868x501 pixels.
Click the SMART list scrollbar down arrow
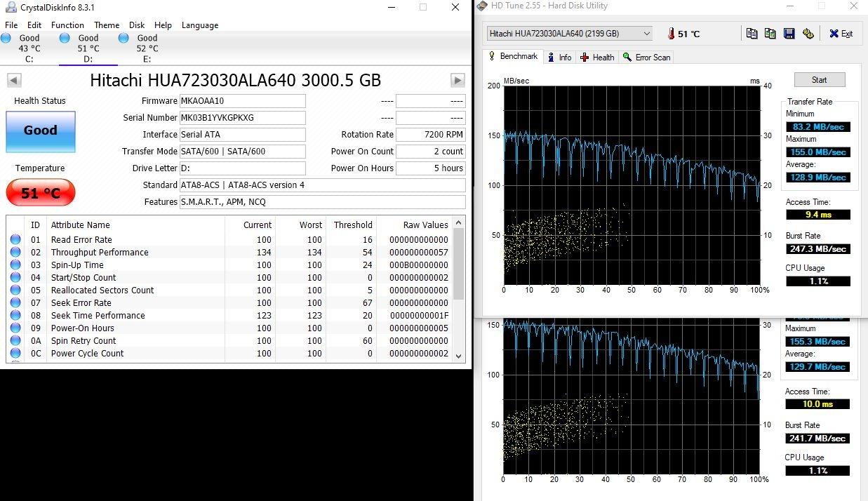click(460, 356)
